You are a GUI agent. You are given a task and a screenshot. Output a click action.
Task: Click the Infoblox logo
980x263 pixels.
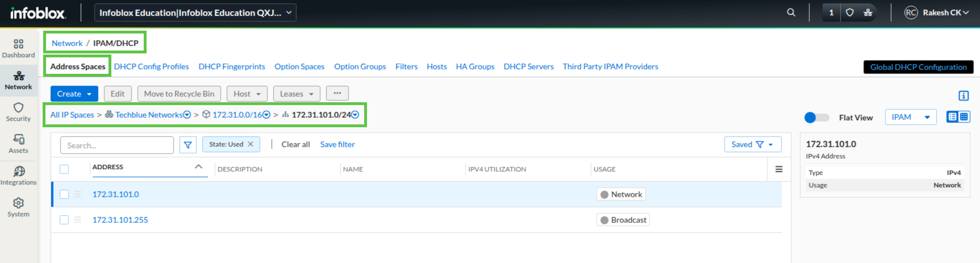coord(38,13)
